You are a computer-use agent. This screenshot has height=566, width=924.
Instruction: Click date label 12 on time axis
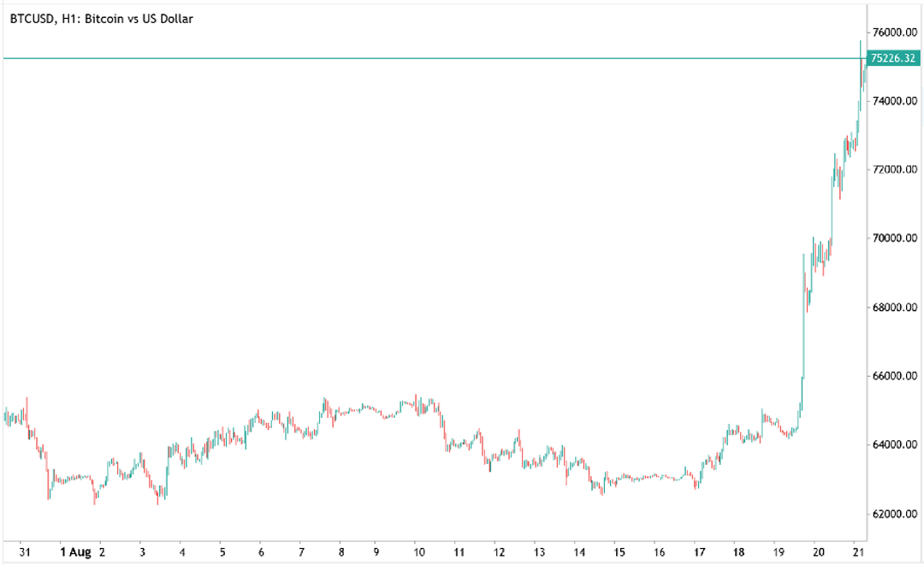499,552
